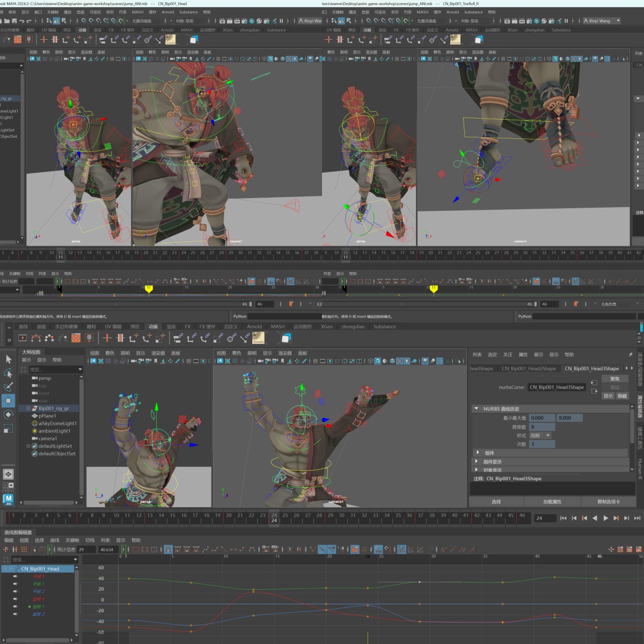Click Insert Keys tool in Graph Editor toolbar
This screenshot has height=644, width=644.
6,550
